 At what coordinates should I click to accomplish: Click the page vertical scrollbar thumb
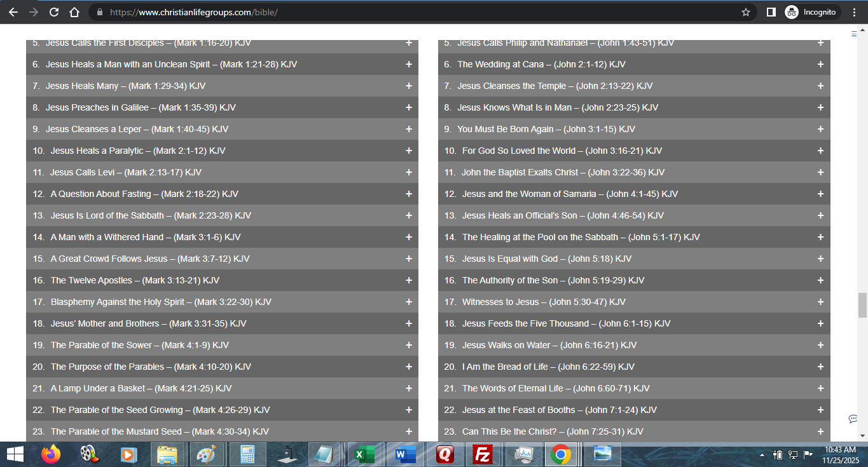click(862, 305)
